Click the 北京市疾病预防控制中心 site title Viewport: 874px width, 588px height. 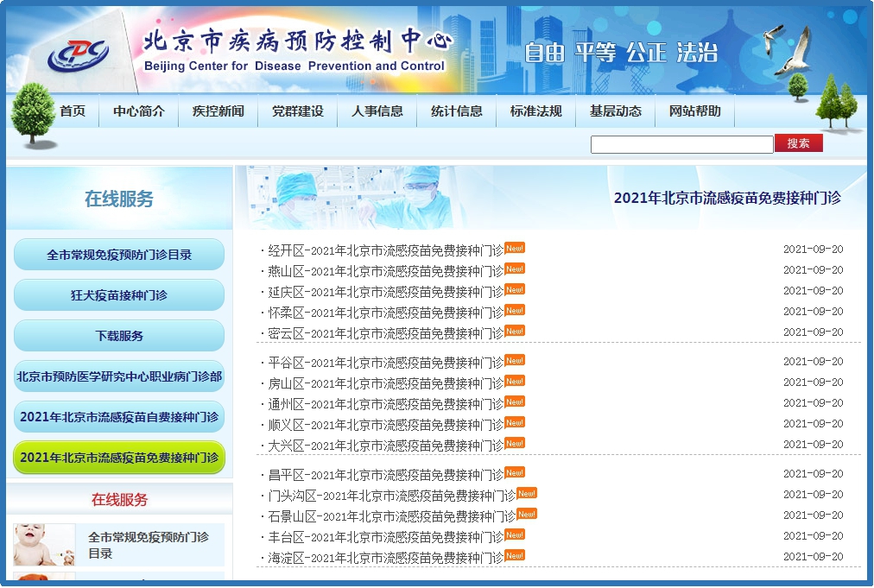(298, 41)
